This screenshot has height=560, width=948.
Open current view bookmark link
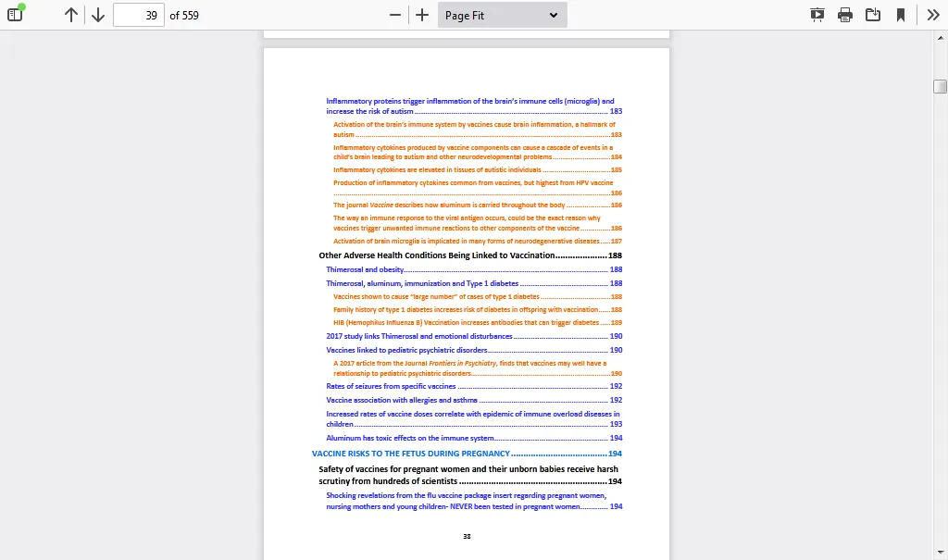(900, 15)
